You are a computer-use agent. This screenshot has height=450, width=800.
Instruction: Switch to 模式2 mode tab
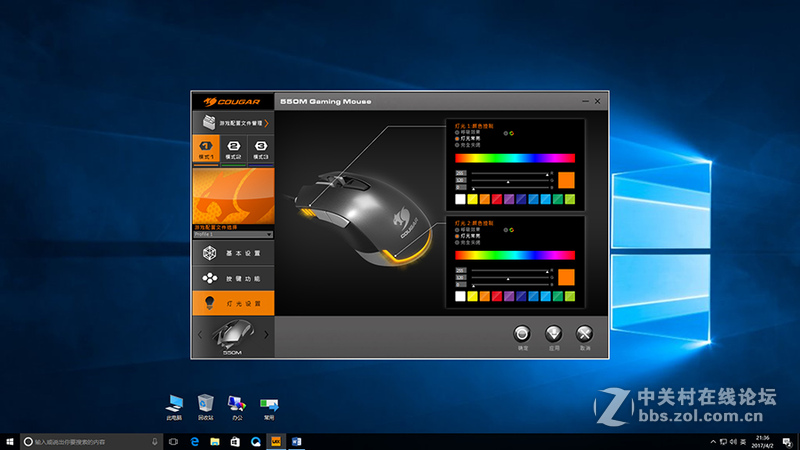pos(232,150)
